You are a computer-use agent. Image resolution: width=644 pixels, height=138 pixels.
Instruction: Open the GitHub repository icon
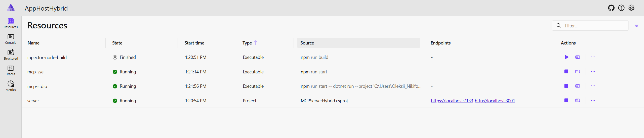611,8
